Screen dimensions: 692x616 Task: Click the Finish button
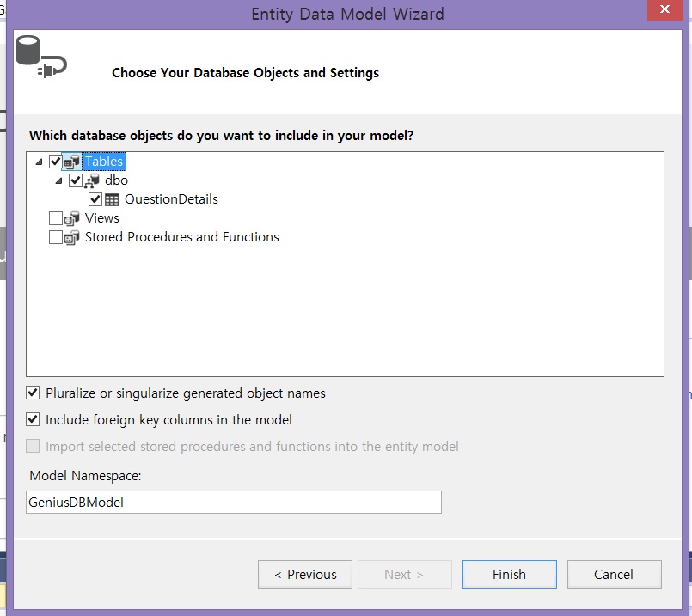click(x=509, y=575)
